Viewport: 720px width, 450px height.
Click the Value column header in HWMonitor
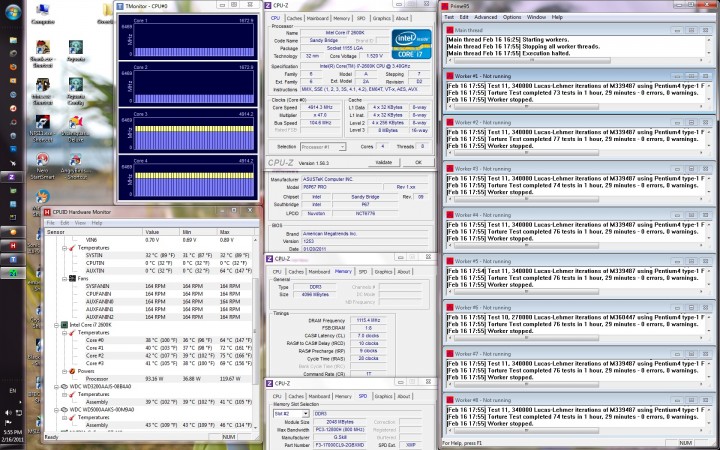point(161,232)
